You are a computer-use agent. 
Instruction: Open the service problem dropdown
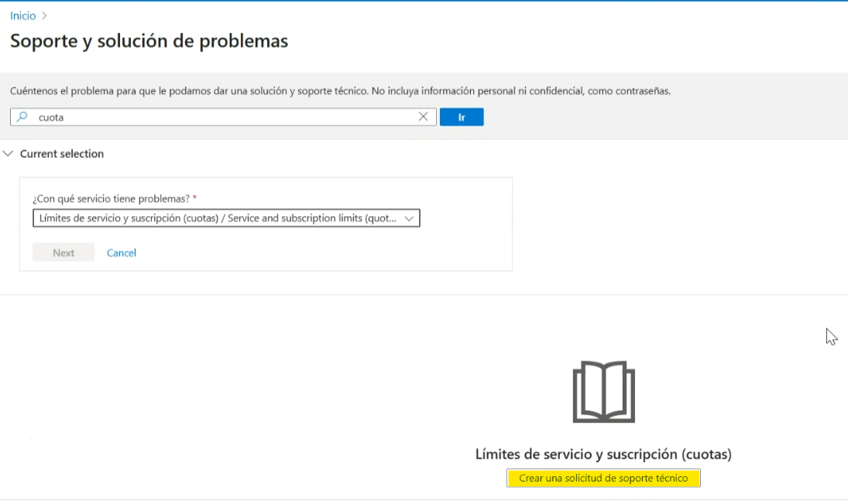(x=226, y=218)
